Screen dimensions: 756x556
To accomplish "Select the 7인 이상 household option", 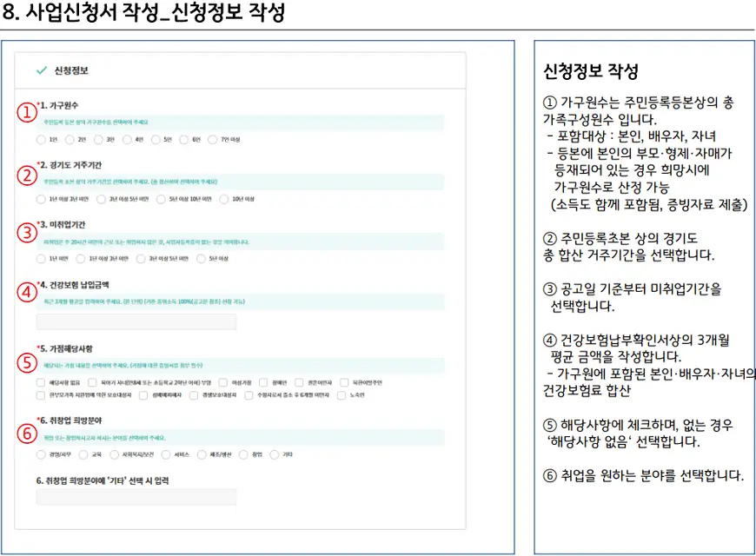I will (x=213, y=139).
